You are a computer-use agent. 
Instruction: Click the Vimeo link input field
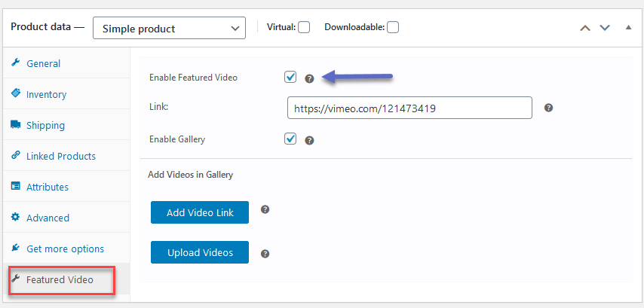[410, 108]
